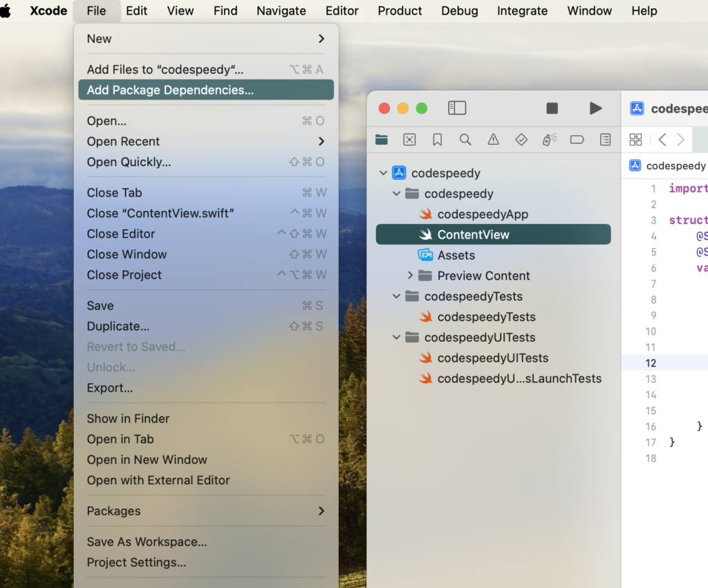Toggle the navigator sidebar visibility
708x588 pixels.
(x=457, y=108)
